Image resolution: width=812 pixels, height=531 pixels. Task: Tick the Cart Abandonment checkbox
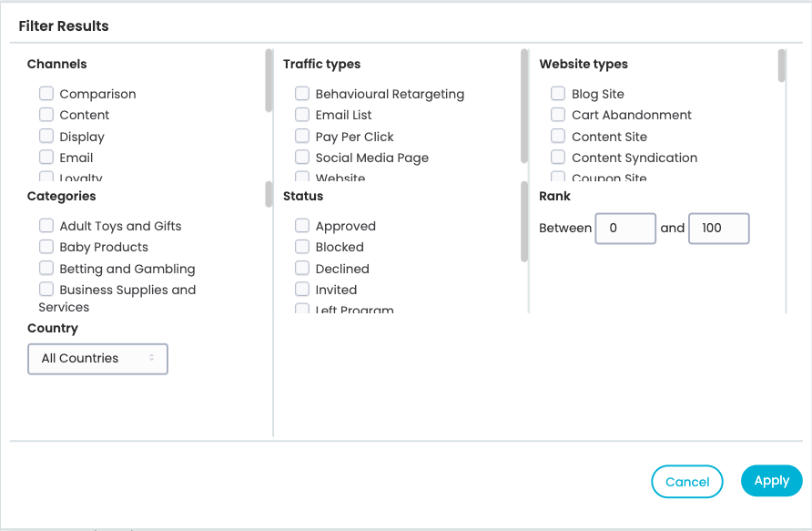pos(558,115)
